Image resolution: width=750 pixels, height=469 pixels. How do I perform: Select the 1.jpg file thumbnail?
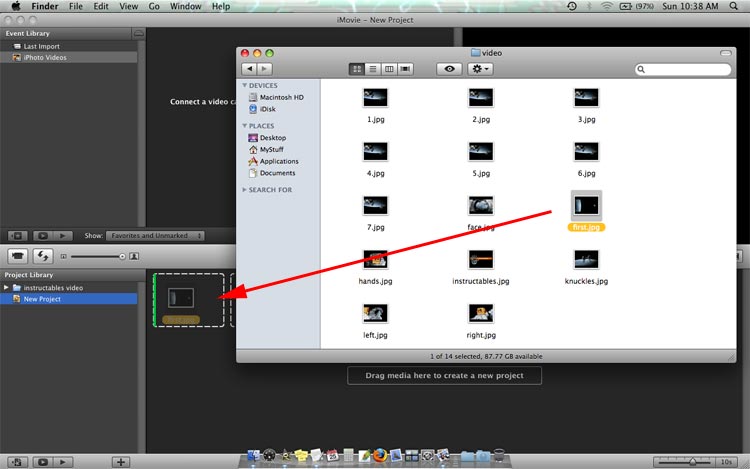(375, 98)
